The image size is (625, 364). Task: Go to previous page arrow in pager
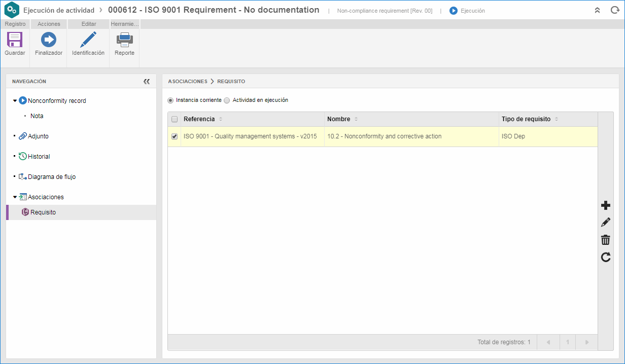(x=548, y=342)
